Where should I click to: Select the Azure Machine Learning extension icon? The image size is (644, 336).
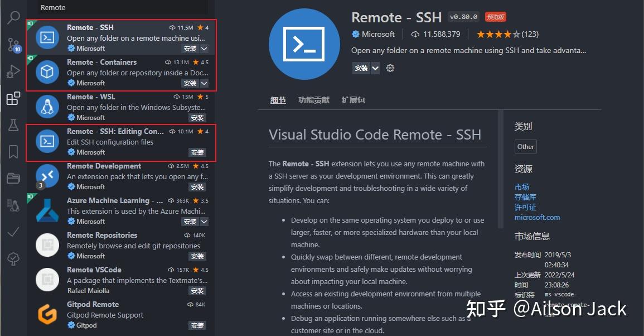click(x=47, y=210)
